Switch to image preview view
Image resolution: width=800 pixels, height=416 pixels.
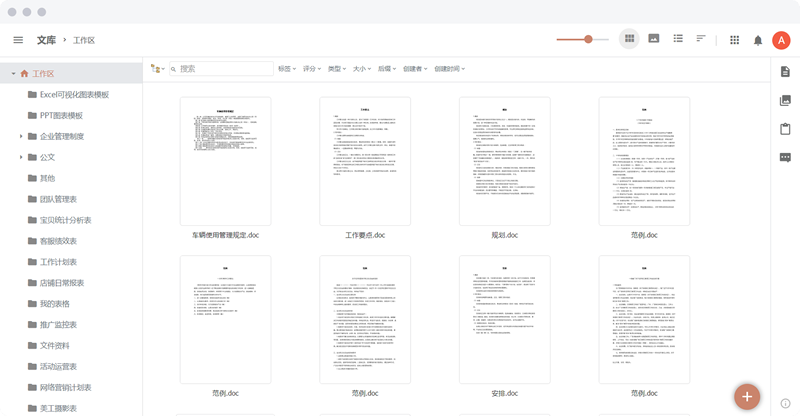pyautogui.click(x=654, y=40)
